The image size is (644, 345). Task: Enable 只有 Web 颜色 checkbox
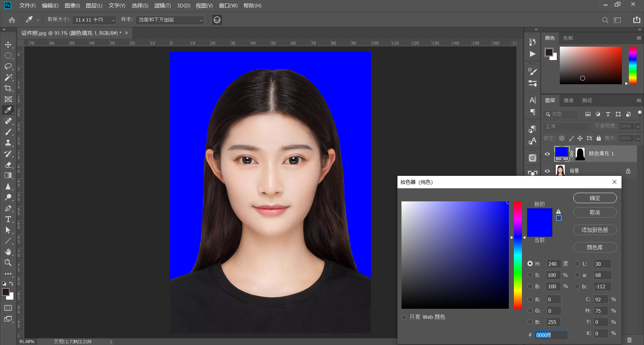coord(404,317)
